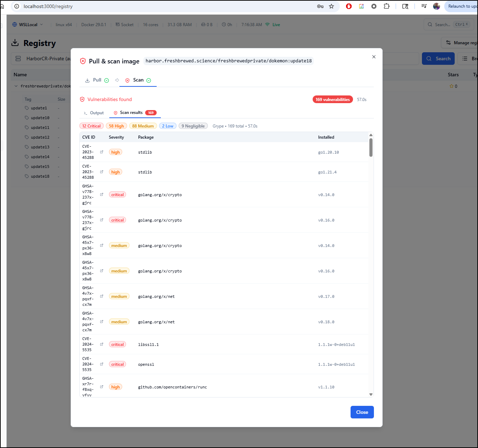This screenshot has width=478, height=448.
Task: Open the browser extensions puzzle icon
Action: pyautogui.click(x=386, y=6)
